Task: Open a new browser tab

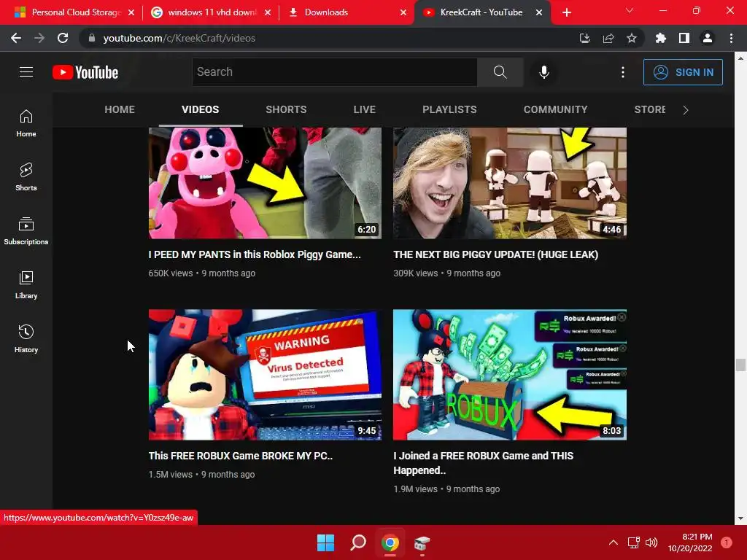Action: pyautogui.click(x=566, y=12)
